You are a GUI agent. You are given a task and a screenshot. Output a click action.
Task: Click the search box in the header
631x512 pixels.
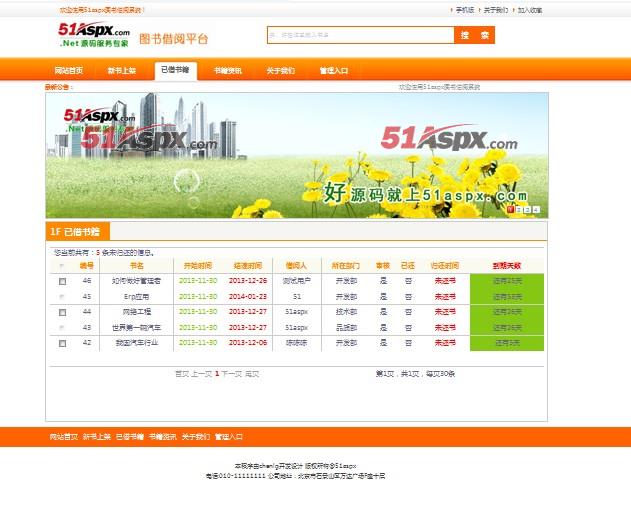[x=361, y=35]
